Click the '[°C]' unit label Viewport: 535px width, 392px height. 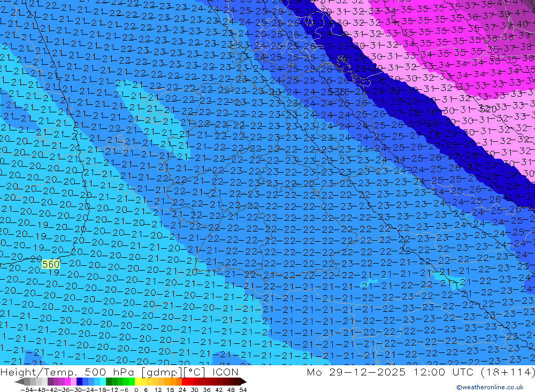195,372
